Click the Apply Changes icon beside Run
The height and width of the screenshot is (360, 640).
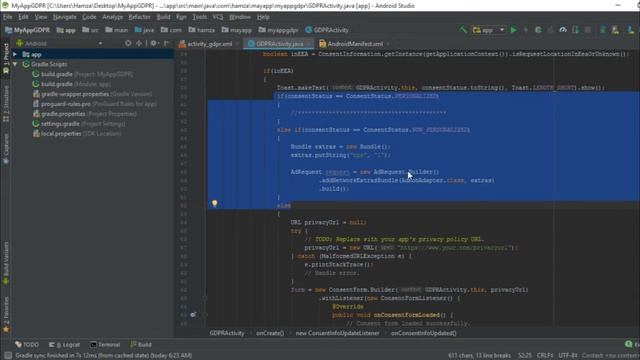click(526, 30)
